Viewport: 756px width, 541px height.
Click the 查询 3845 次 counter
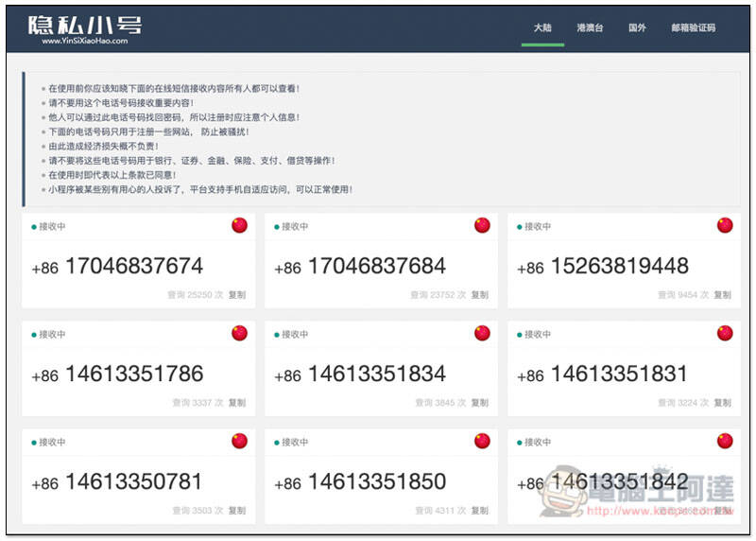point(440,403)
